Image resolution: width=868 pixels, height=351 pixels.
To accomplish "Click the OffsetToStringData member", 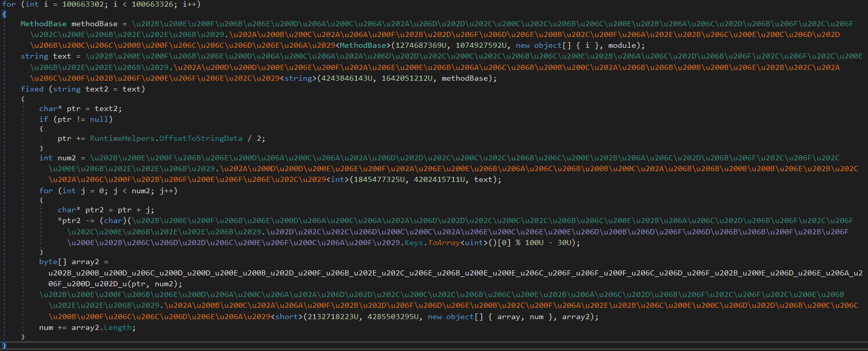I will (x=201, y=138).
